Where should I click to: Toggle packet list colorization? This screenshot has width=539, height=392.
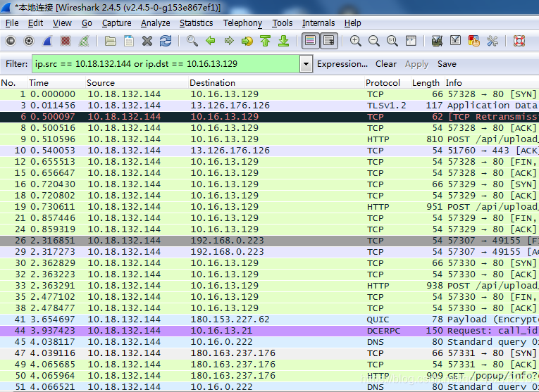point(311,42)
